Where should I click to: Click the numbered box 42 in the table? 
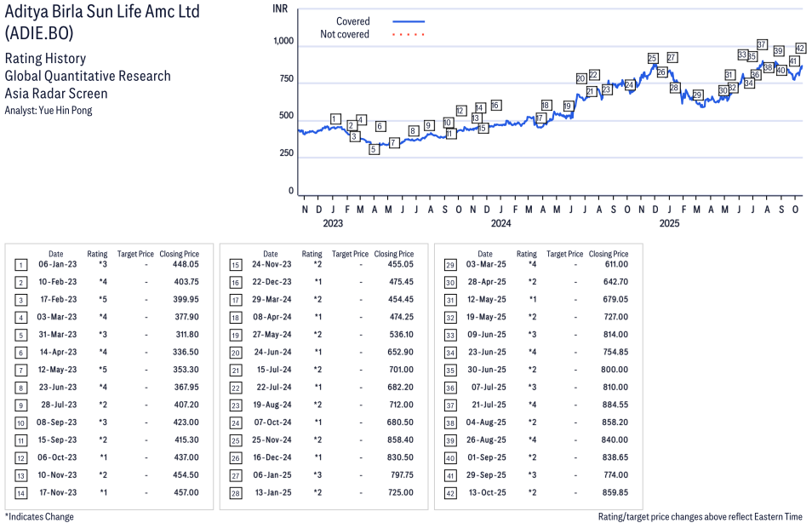[449, 492]
